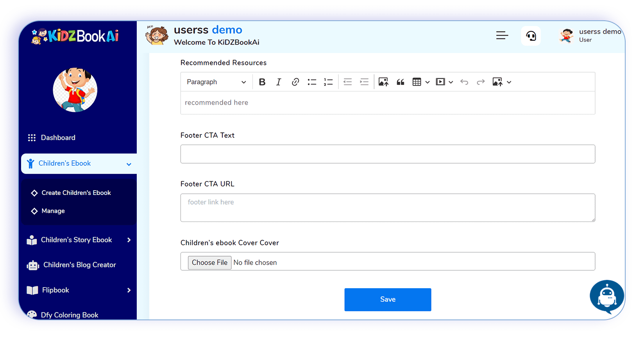
Task: Open the Paragraph style dropdown
Action: coord(216,82)
